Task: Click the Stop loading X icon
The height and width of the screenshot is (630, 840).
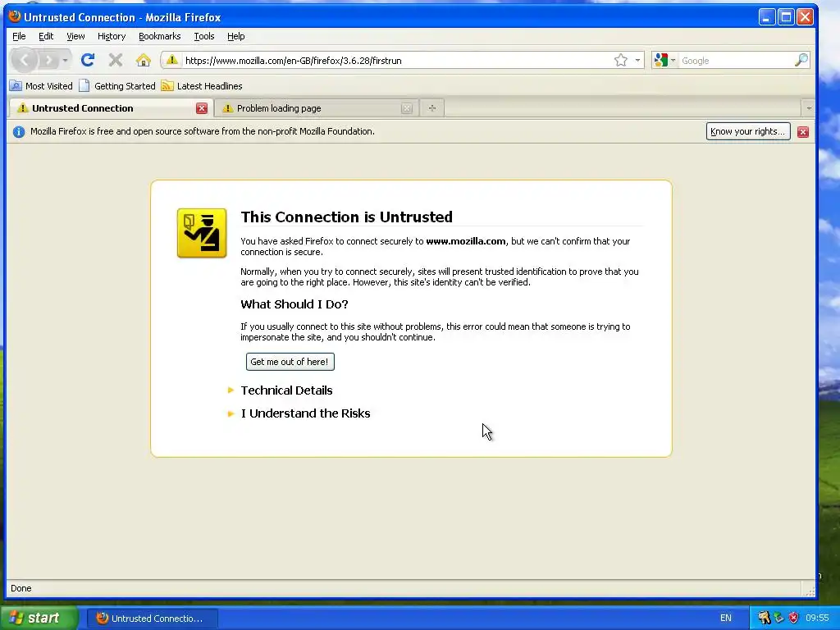Action: coord(115,60)
